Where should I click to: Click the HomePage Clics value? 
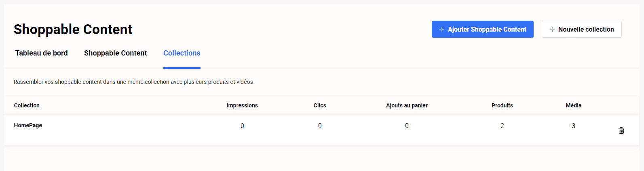click(320, 126)
